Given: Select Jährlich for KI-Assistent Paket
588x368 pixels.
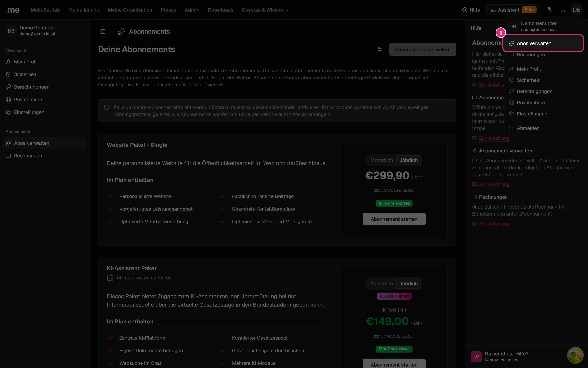Looking at the screenshot, I should click(408, 284).
